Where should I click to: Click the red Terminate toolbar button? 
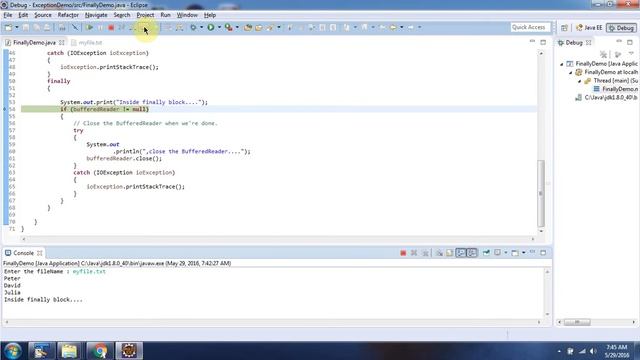pos(111,27)
